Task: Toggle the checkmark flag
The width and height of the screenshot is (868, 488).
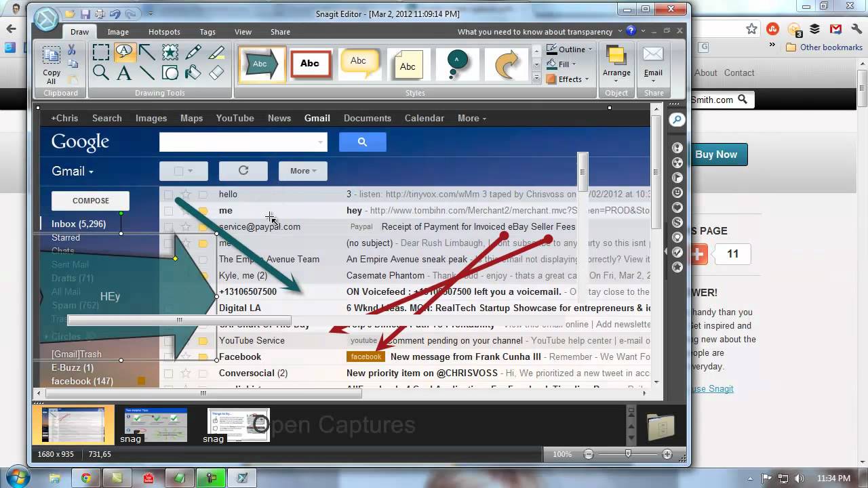Action: (677, 252)
